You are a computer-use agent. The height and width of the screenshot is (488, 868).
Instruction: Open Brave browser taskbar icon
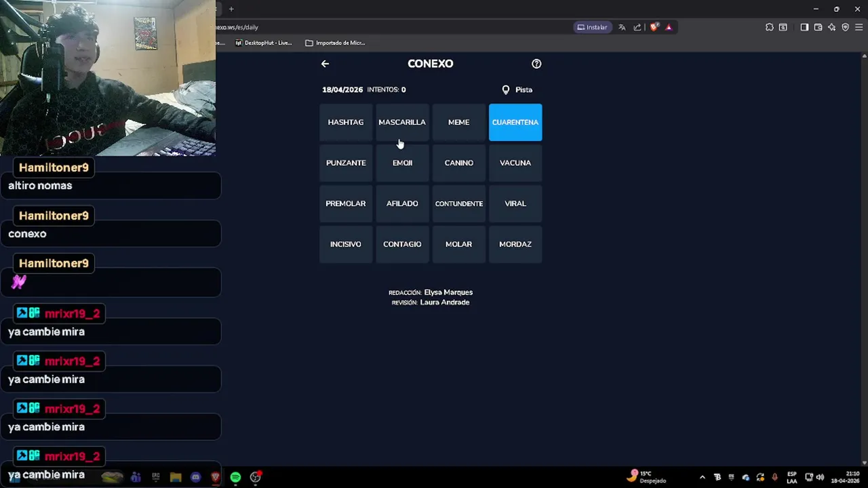[216, 477]
